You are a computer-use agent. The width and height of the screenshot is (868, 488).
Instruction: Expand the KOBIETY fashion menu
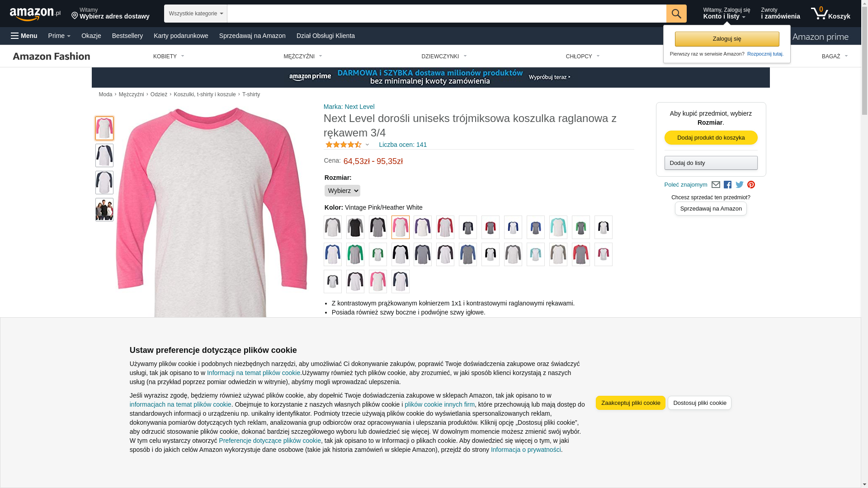169,56
